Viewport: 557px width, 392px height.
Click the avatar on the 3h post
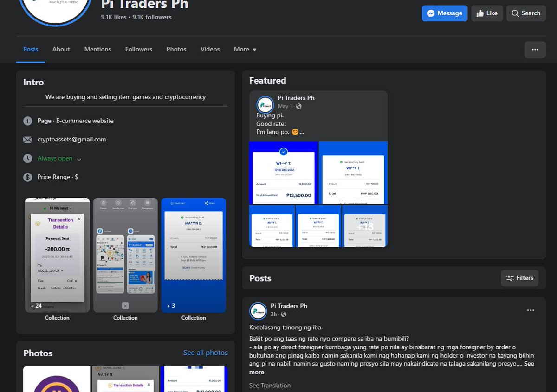pyautogui.click(x=258, y=311)
